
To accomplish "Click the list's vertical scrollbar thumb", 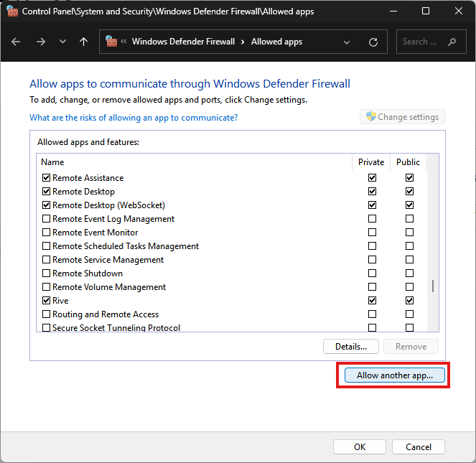I will (433, 286).
